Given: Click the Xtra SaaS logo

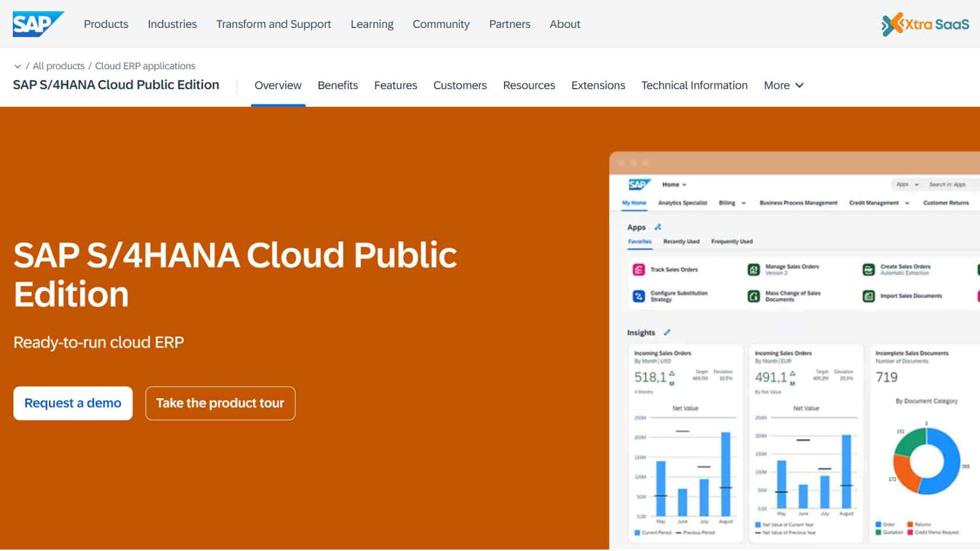Looking at the screenshot, I should click(x=925, y=24).
